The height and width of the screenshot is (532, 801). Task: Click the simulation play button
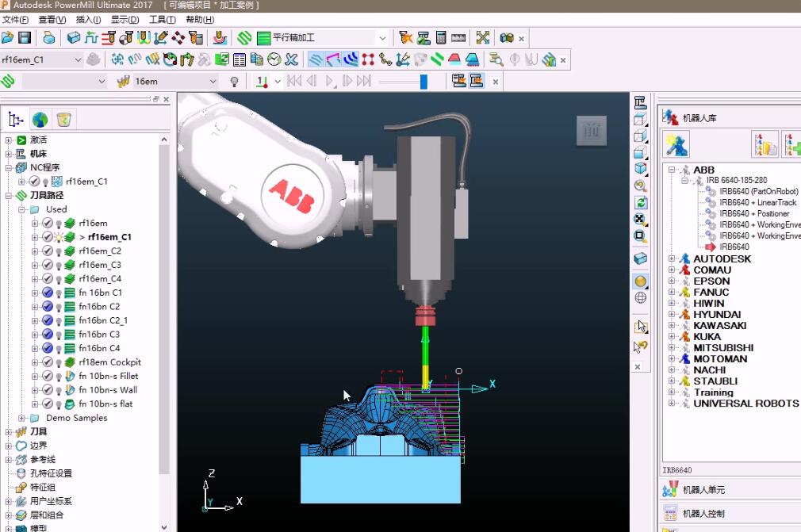coord(329,82)
